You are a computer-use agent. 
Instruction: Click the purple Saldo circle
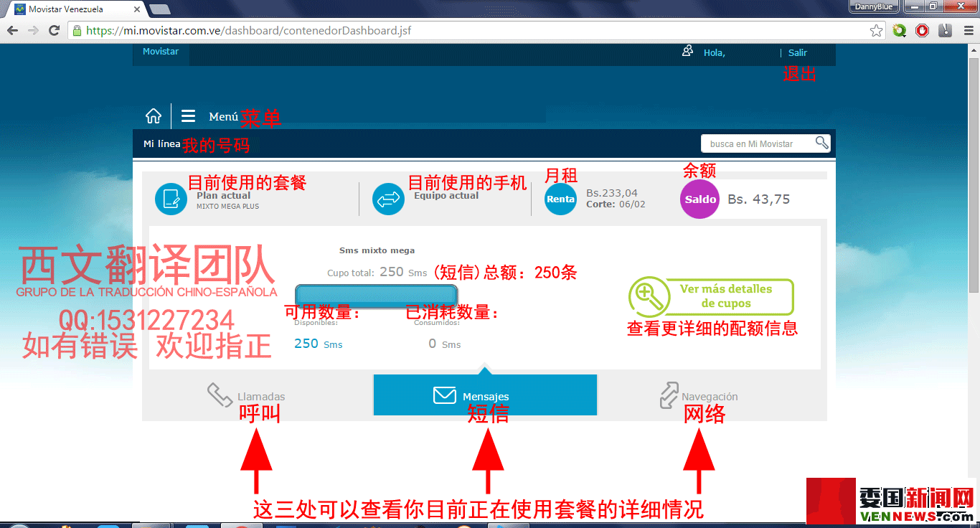point(699,199)
